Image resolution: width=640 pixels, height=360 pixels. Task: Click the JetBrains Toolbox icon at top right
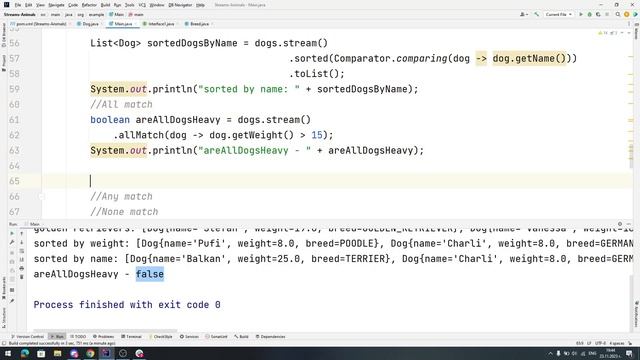click(x=635, y=14)
